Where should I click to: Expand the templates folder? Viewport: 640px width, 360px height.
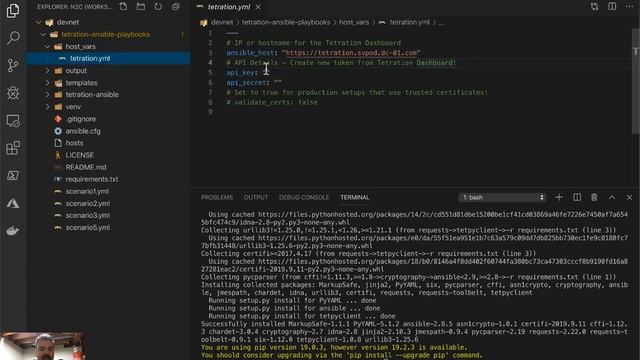[x=48, y=83]
